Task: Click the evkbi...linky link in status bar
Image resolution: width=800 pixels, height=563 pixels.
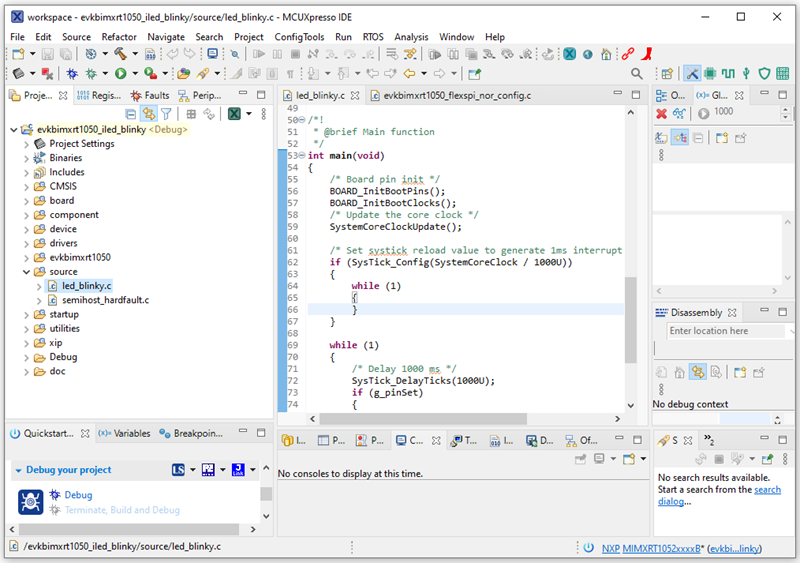Action: pyautogui.click(x=734, y=549)
